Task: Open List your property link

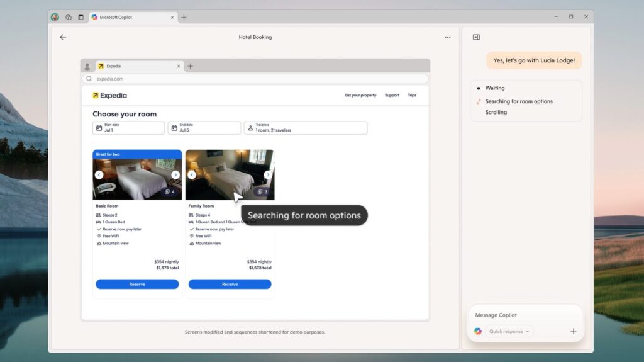Action: (360, 96)
